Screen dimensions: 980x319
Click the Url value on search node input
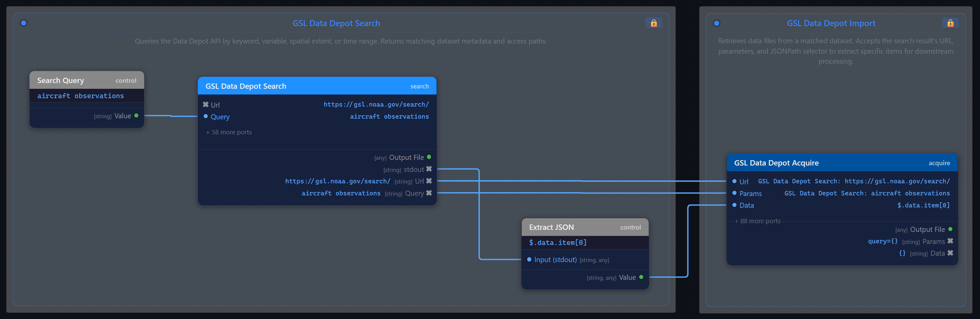coord(376,104)
